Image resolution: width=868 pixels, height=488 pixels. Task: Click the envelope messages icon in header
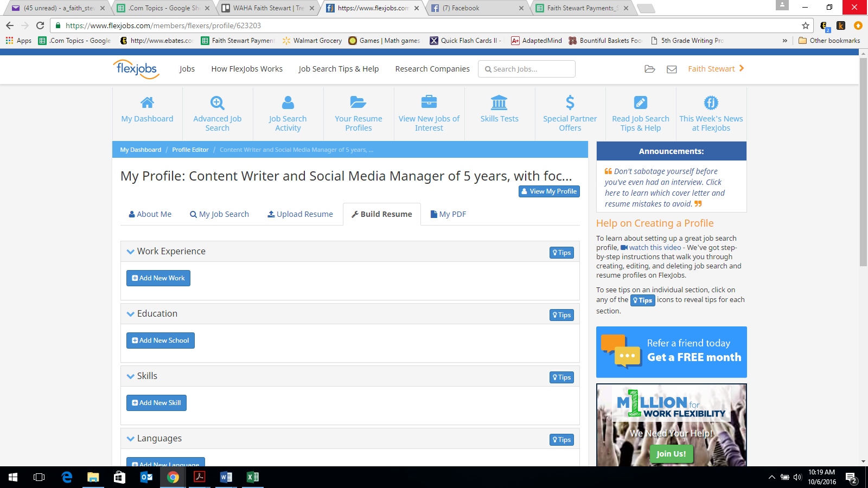point(672,69)
